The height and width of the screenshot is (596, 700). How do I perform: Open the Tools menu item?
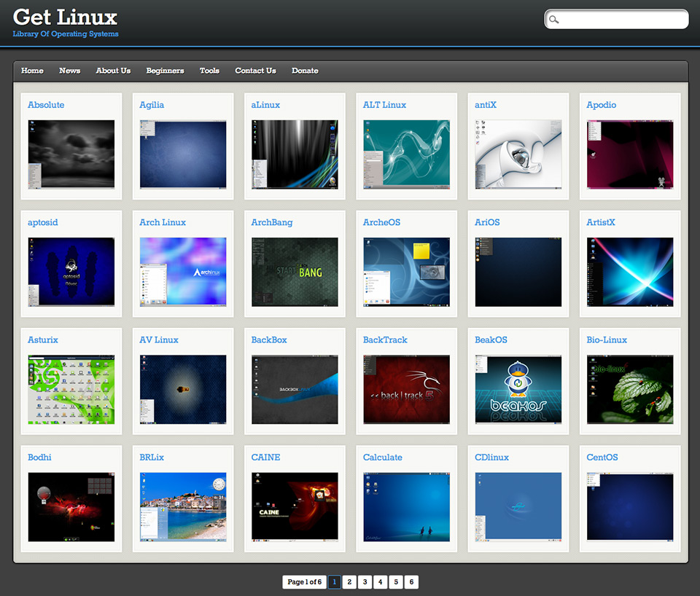pos(209,71)
